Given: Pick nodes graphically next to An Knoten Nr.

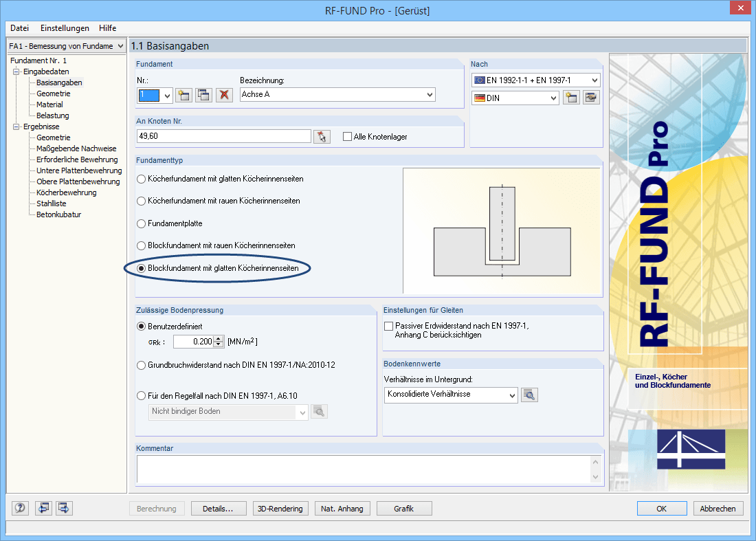Looking at the screenshot, I should (x=322, y=137).
